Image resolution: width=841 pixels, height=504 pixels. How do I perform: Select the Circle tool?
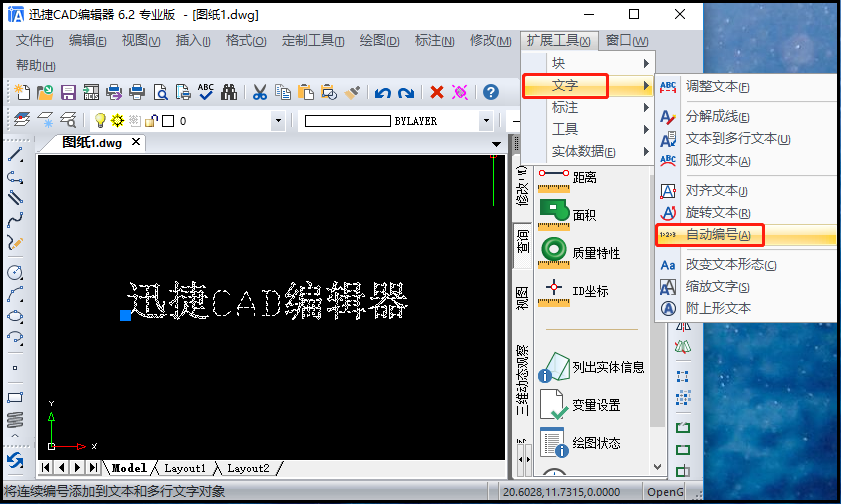click(15, 272)
